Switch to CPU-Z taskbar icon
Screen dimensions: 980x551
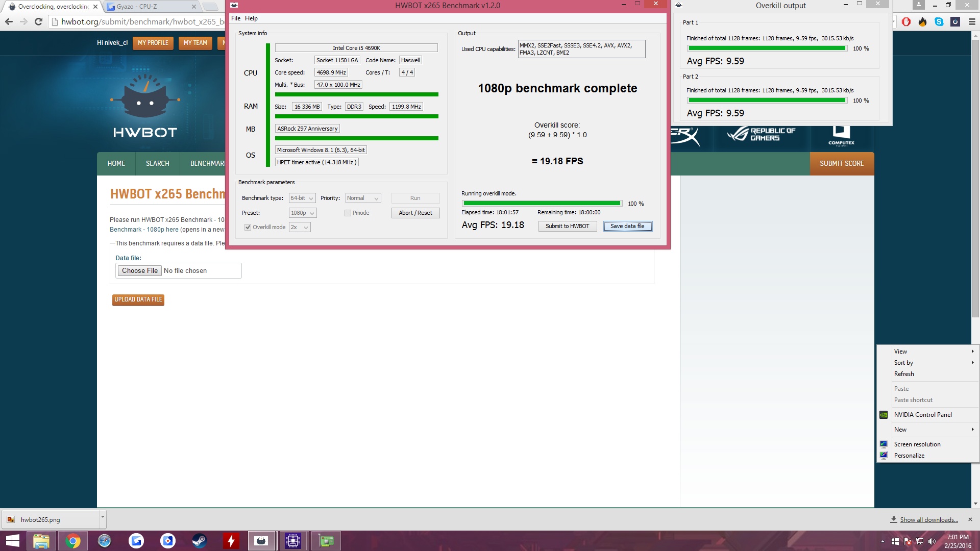click(293, 541)
